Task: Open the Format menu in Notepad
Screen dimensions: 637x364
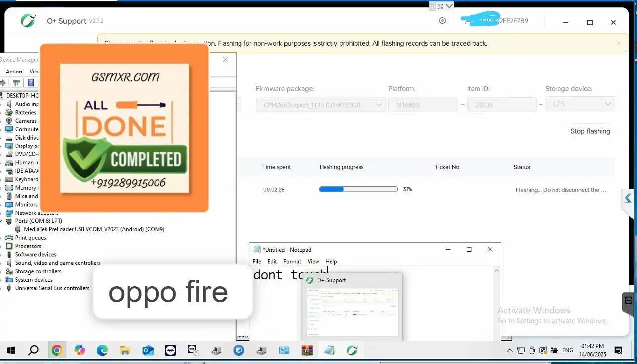Action: 292,261
